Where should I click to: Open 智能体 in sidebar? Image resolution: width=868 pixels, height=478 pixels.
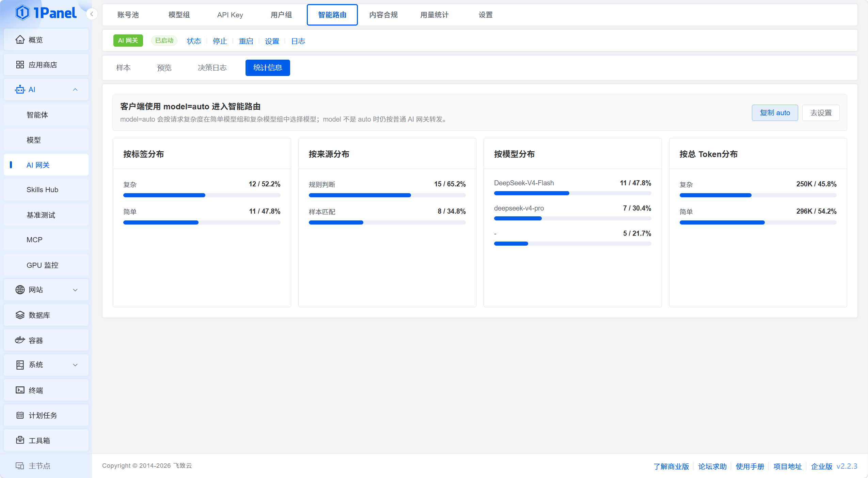[46, 115]
